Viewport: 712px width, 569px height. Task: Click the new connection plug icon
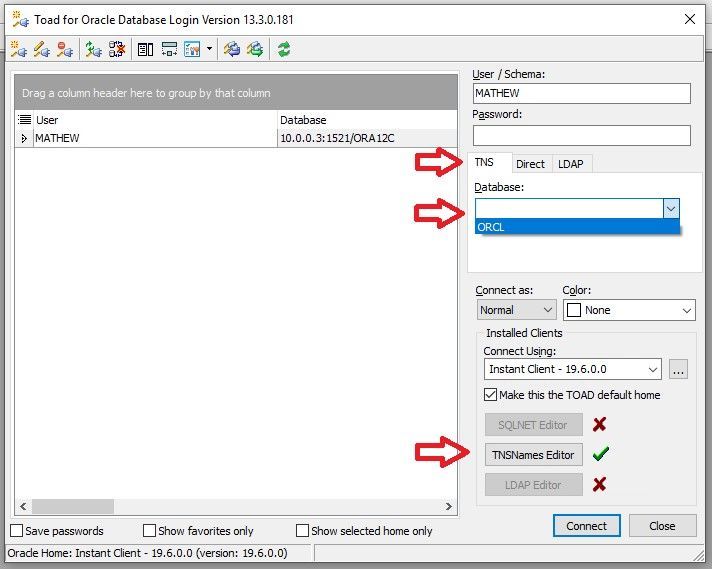(19, 49)
